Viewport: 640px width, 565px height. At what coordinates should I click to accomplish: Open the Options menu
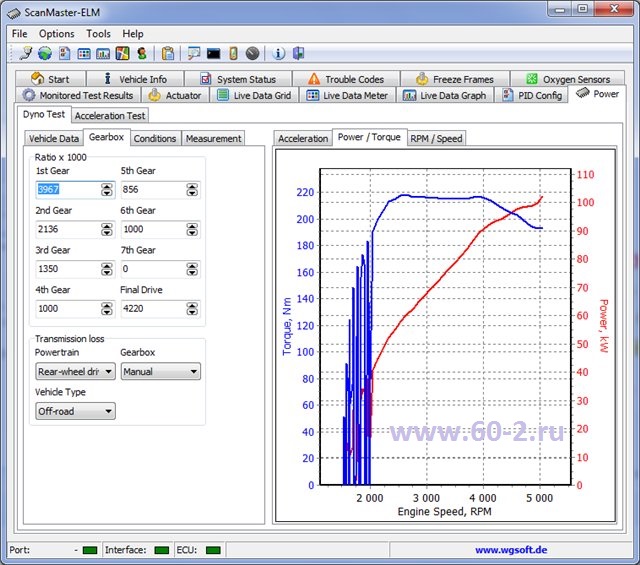tap(56, 33)
